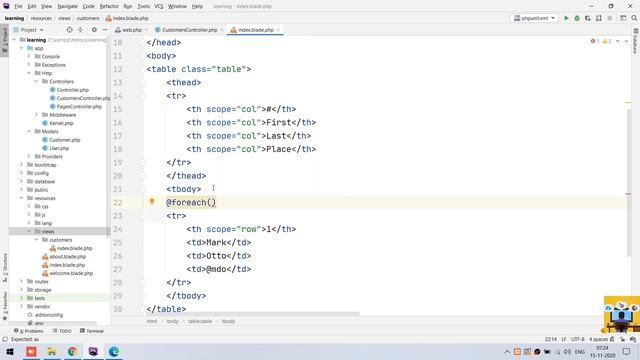The image size is (640, 360).
Task: Click the green Debug bug icon
Action: click(577, 18)
